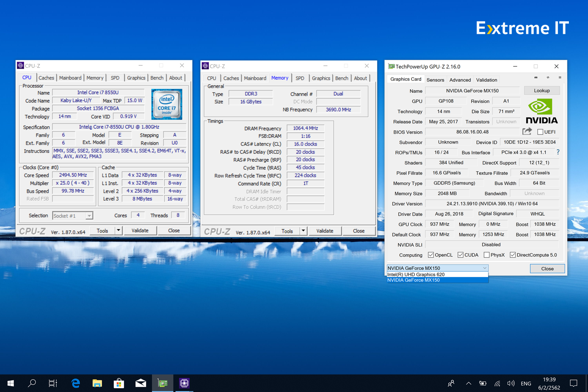This screenshot has height=392, width=588.
Task: Open the GPU selection dropdown in GPU-Z
Action: (x=437, y=268)
